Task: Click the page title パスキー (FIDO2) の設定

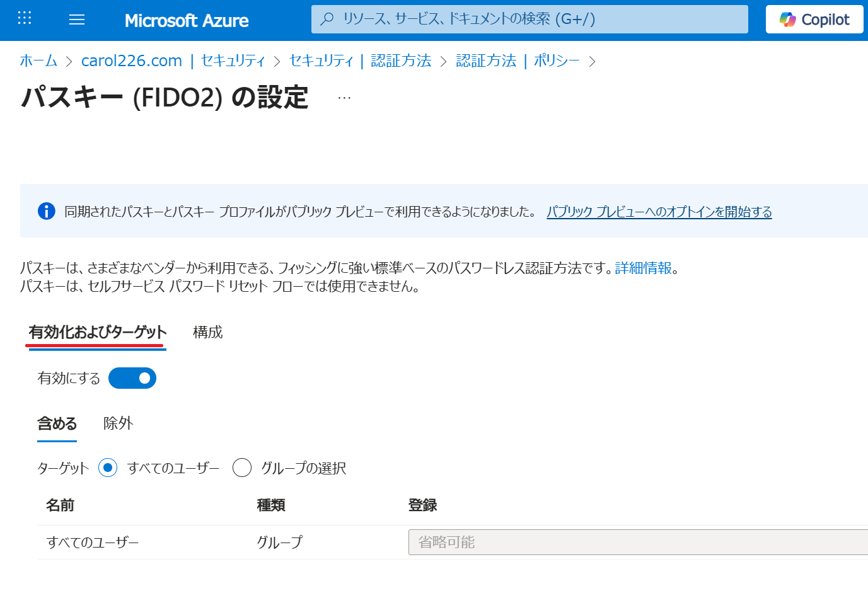Action: tap(165, 98)
